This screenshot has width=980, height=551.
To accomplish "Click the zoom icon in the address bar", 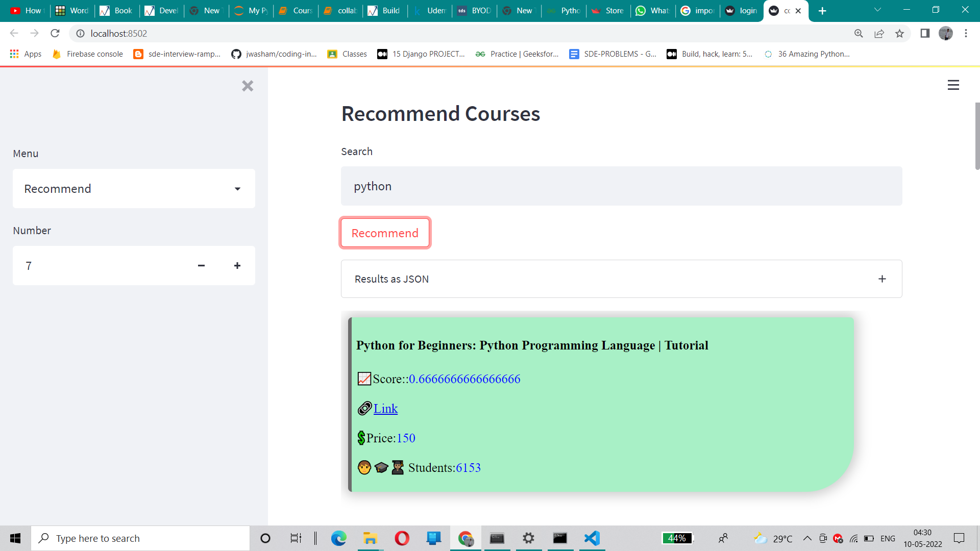I will click(x=859, y=33).
